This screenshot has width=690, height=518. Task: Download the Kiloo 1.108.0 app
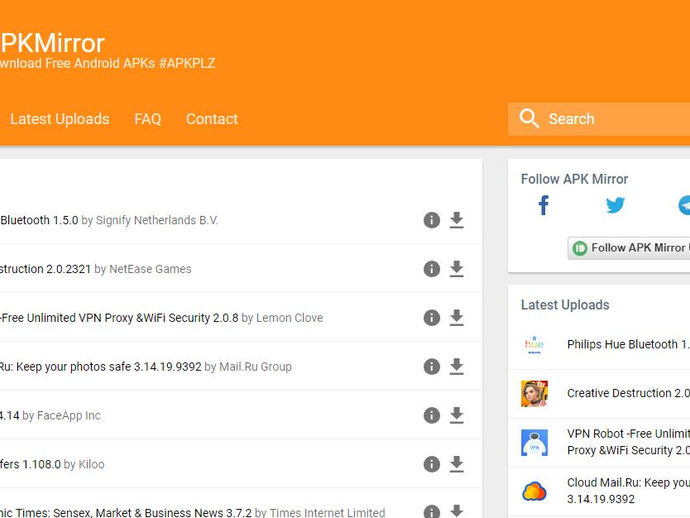[456, 464]
